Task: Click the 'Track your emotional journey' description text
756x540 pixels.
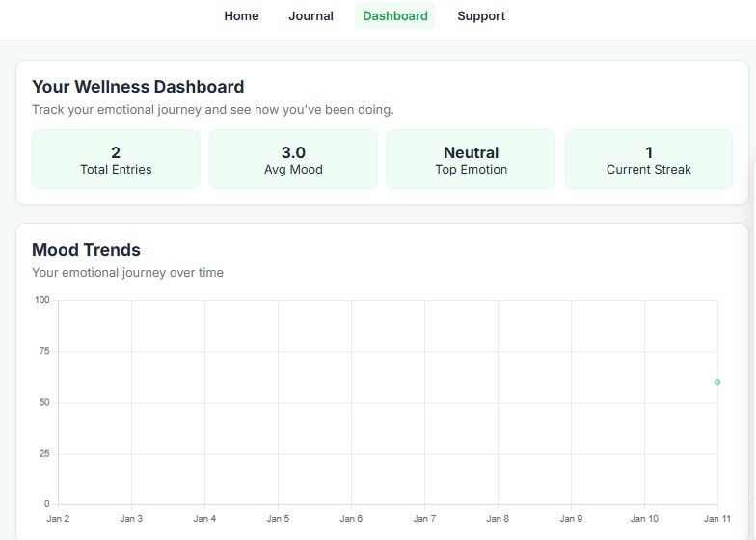Action: point(212,110)
